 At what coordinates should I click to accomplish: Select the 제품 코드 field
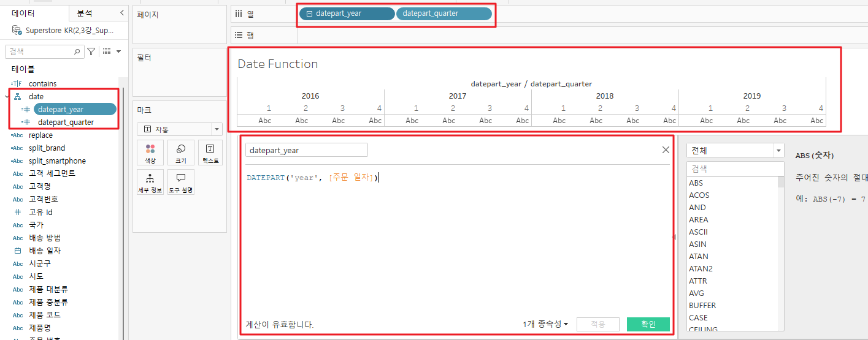45,315
